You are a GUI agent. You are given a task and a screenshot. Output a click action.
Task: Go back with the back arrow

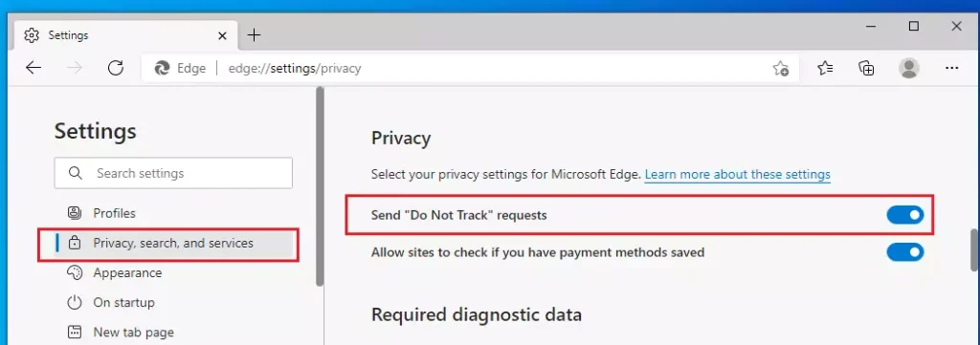point(33,68)
